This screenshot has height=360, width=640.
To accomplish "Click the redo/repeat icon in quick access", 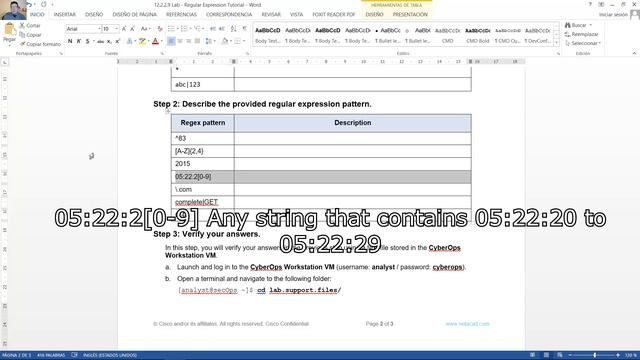I will (43, 4).
